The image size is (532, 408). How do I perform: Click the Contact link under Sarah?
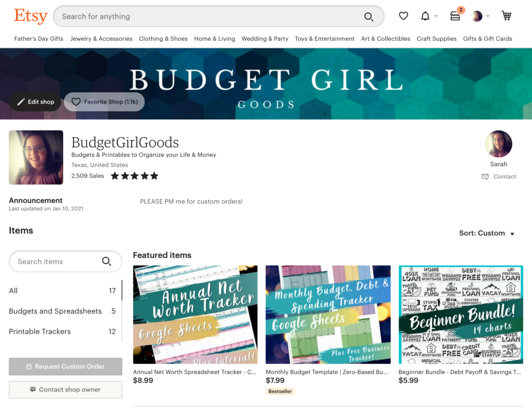[x=499, y=176]
